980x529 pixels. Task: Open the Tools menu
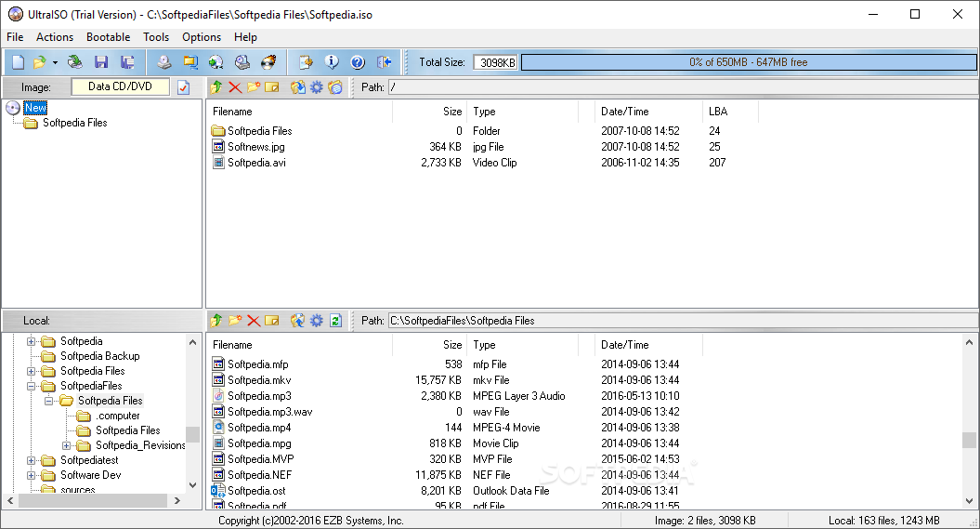pyautogui.click(x=156, y=37)
